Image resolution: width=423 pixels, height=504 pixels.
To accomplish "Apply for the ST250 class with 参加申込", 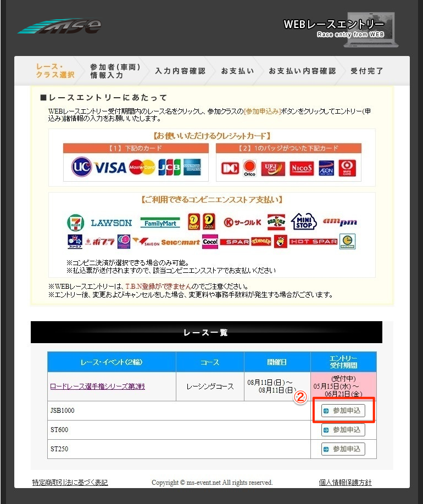I will pos(343,449).
